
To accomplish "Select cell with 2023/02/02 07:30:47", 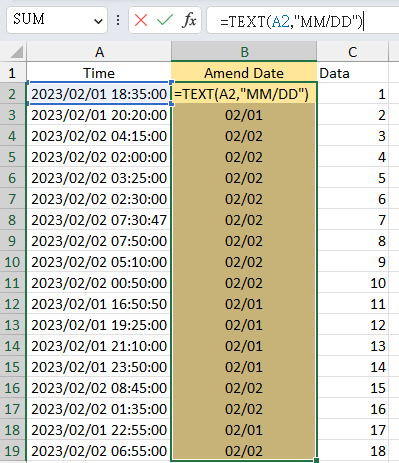I will pos(99,220).
